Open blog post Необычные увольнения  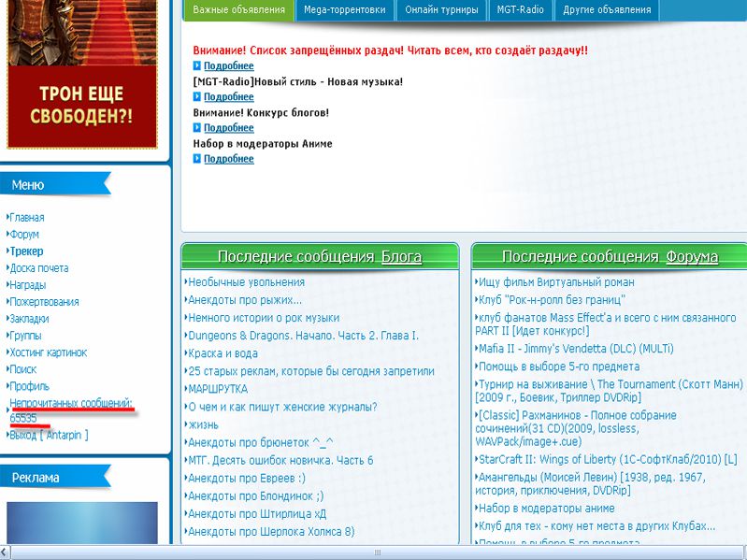point(246,282)
